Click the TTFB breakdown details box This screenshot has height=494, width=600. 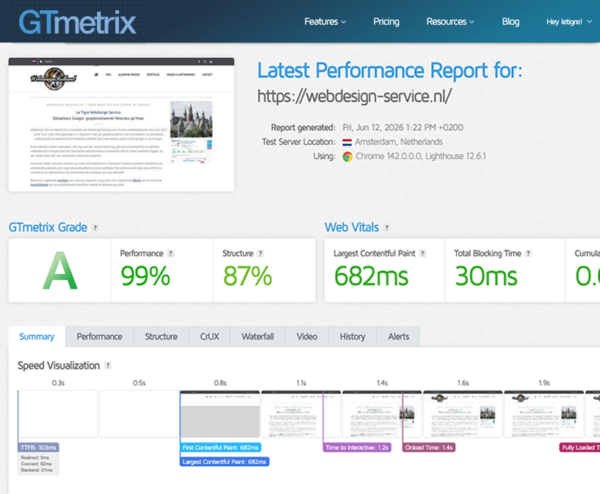tap(38, 464)
